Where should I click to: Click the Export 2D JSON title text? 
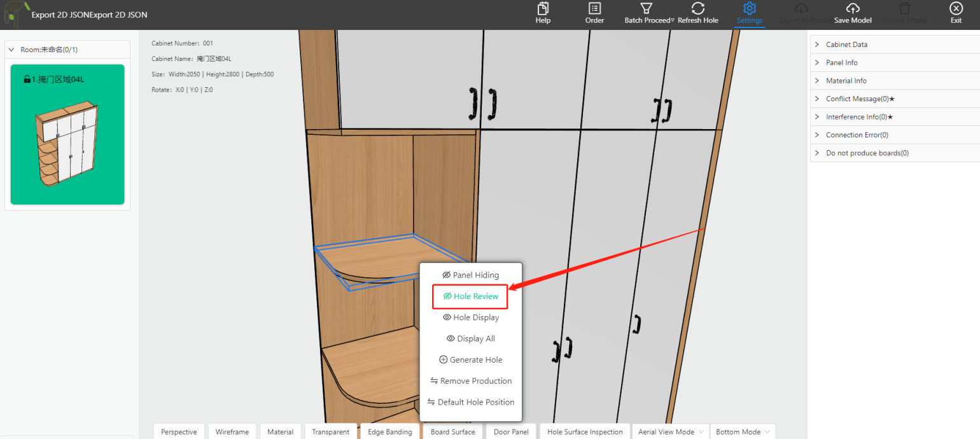[x=89, y=14]
